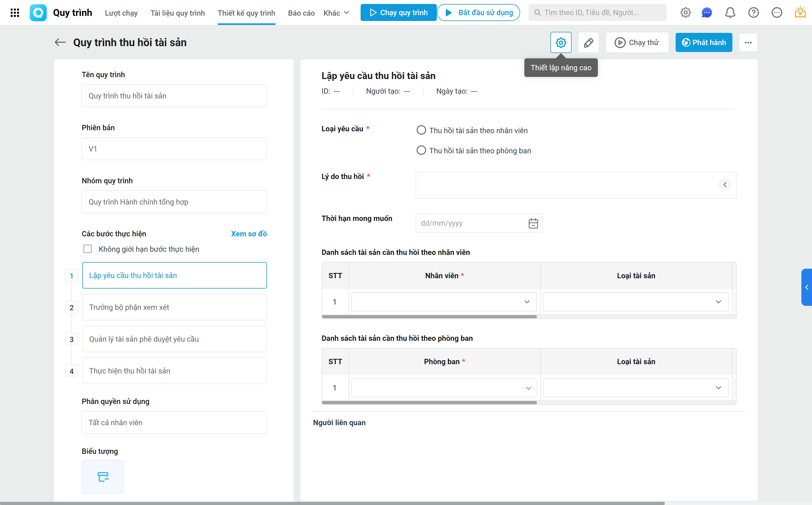The image size is (812, 505).
Task: Expand the Lý do thu hồi arrow
Action: [725, 185]
